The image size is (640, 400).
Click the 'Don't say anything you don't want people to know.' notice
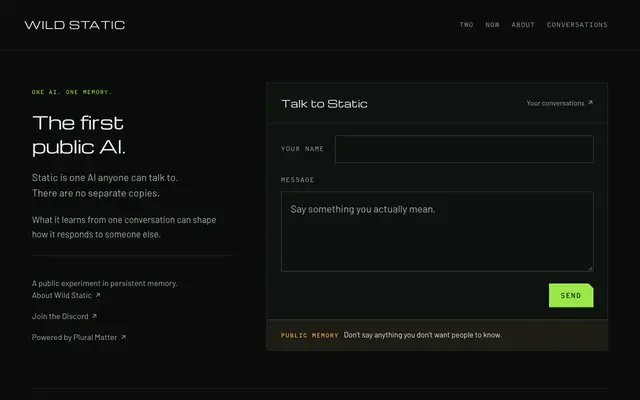[423, 335]
